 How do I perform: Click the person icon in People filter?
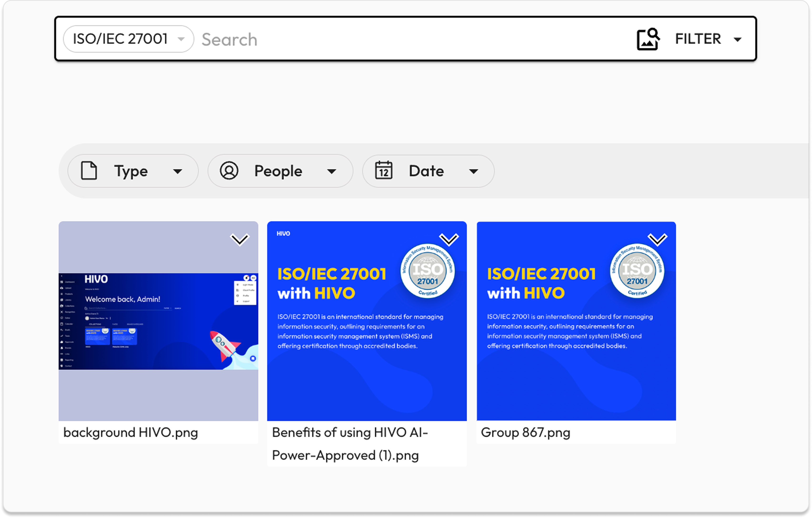coord(229,171)
